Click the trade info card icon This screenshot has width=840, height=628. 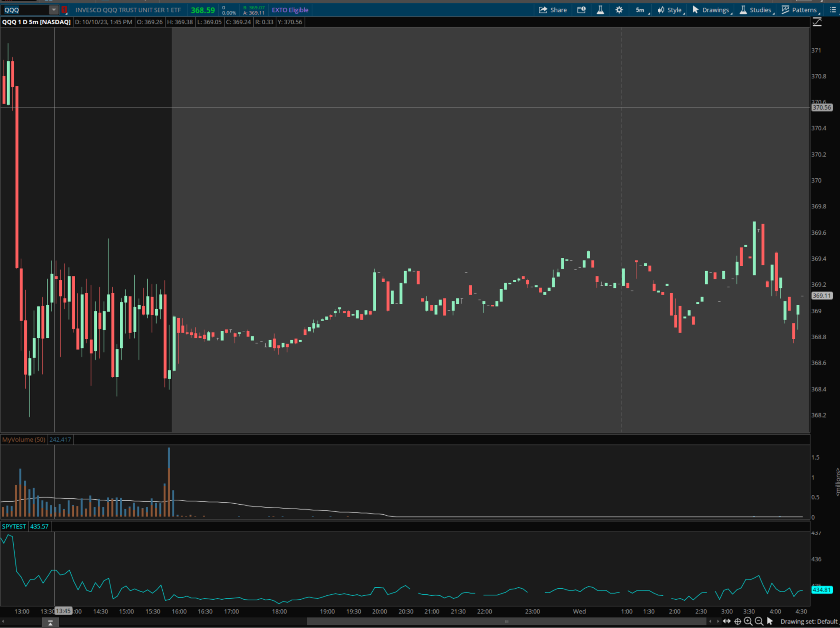coord(581,10)
